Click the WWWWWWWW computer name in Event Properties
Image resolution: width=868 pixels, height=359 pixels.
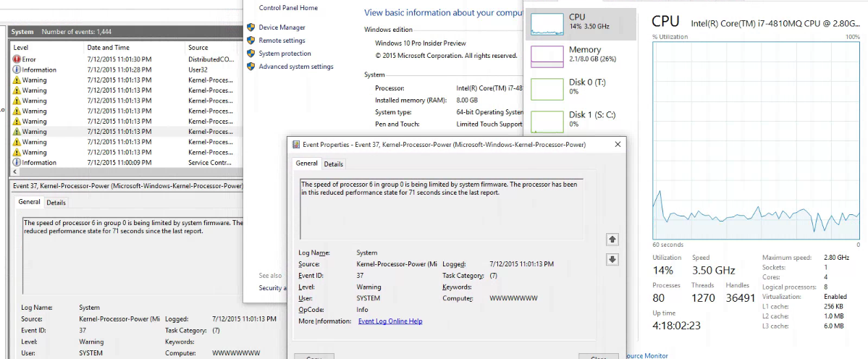point(514,299)
